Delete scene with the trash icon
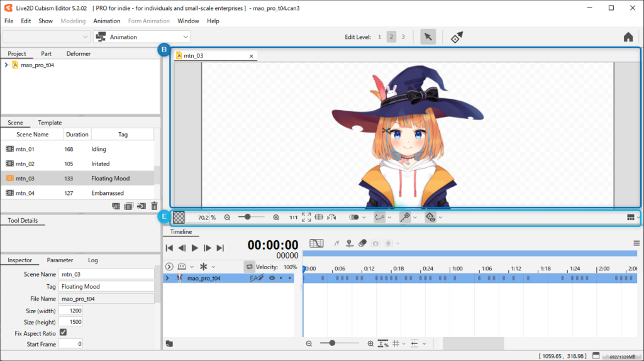644x361 pixels. (x=154, y=206)
